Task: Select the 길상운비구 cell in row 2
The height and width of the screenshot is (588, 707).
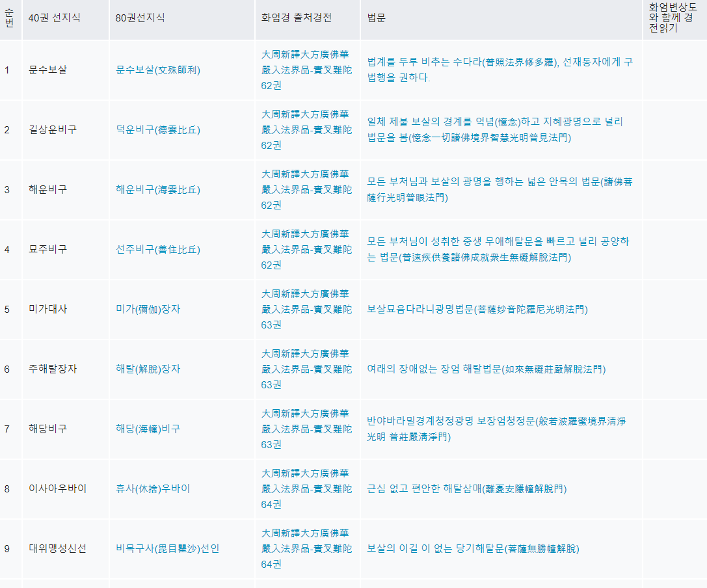Action: (53, 129)
